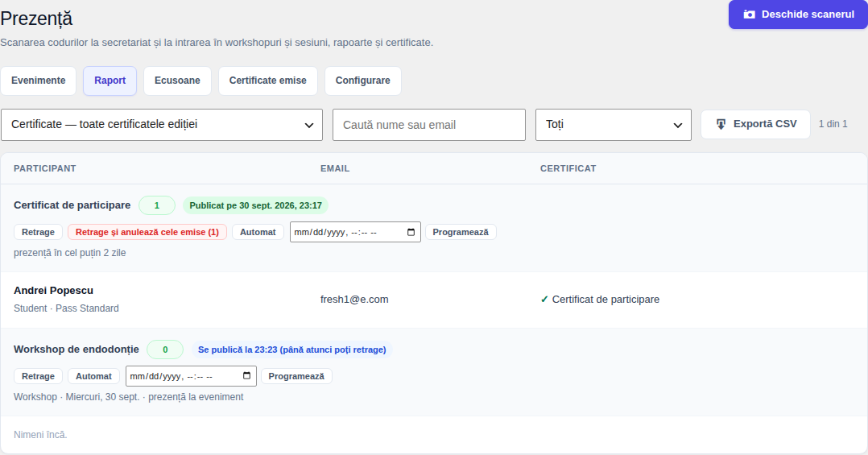Open calendar picker in Workshop de endodonție date field
The height and width of the screenshot is (455, 868).
click(247, 376)
